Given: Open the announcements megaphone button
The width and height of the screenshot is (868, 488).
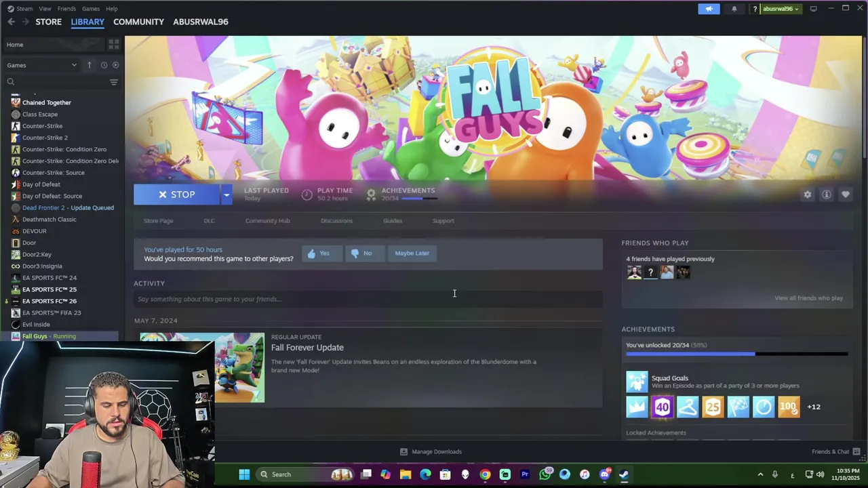Looking at the screenshot, I should pos(709,9).
